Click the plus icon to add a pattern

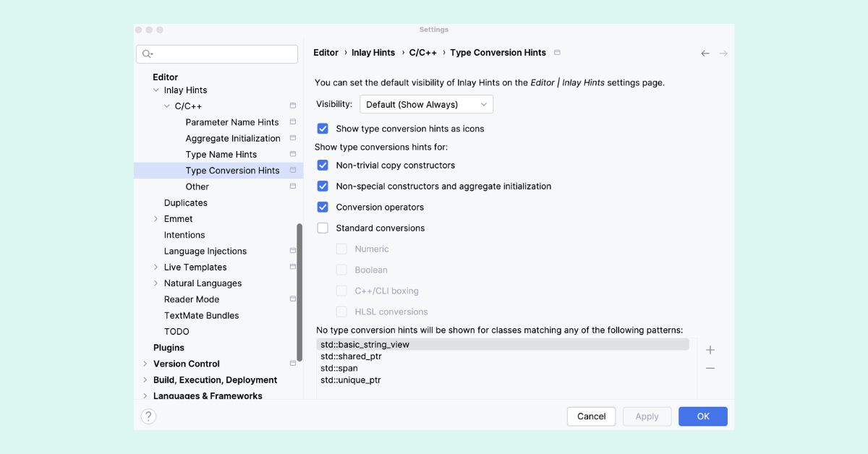pos(710,349)
